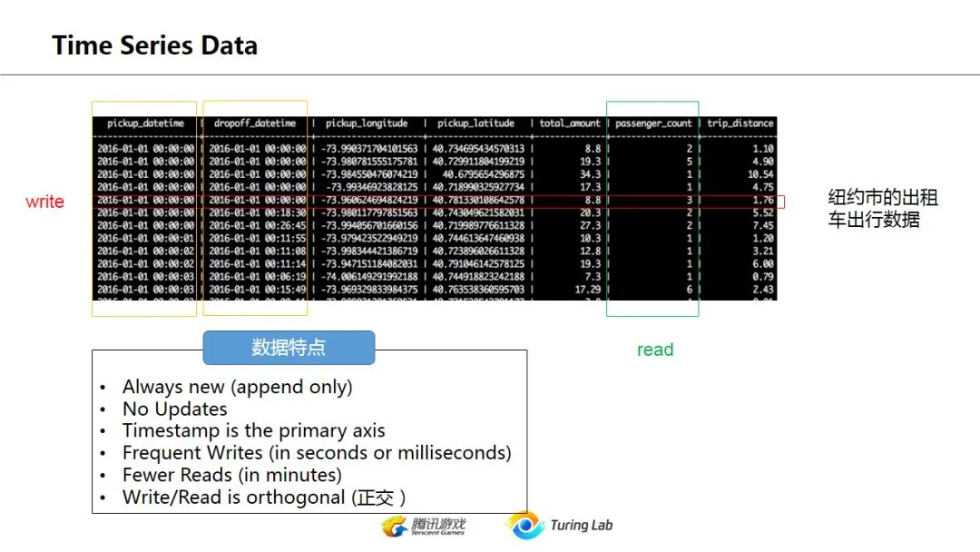
Task: Select the dropoff_datetime column header
Action: (255, 123)
